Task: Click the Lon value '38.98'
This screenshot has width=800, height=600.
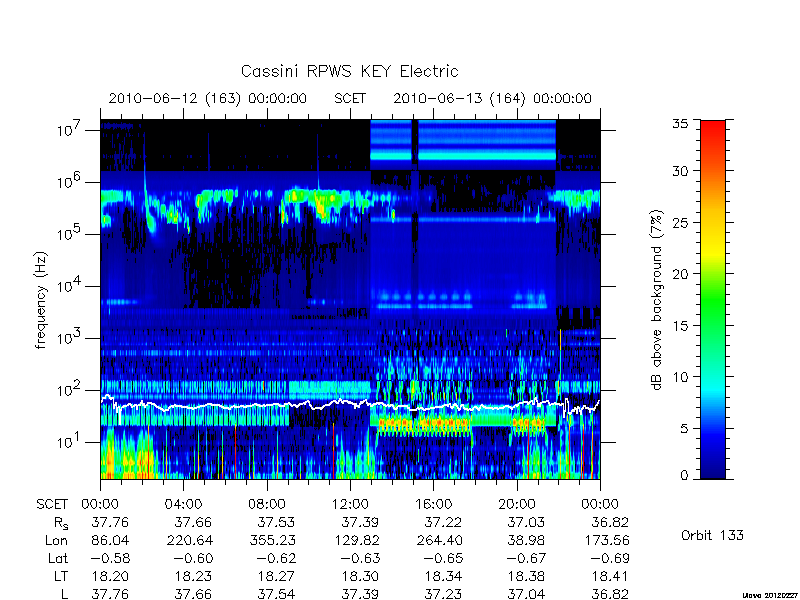Action: tap(526, 540)
